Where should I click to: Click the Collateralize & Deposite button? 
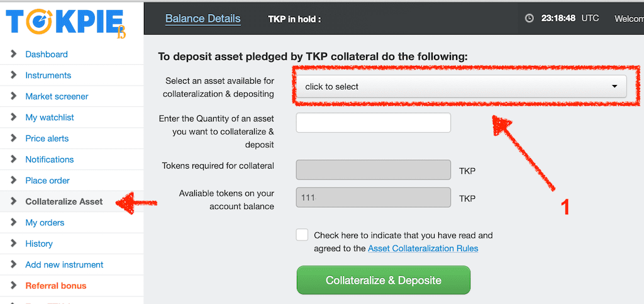tap(383, 280)
